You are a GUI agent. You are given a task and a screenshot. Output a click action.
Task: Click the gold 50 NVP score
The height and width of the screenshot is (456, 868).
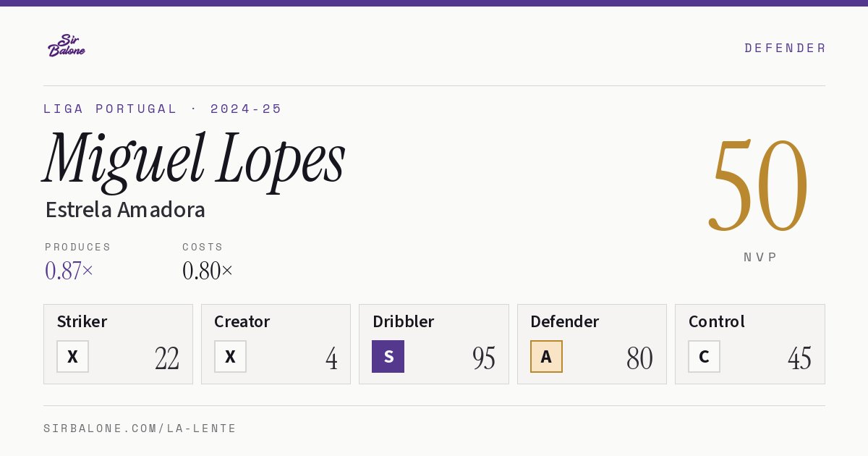(758, 185)
